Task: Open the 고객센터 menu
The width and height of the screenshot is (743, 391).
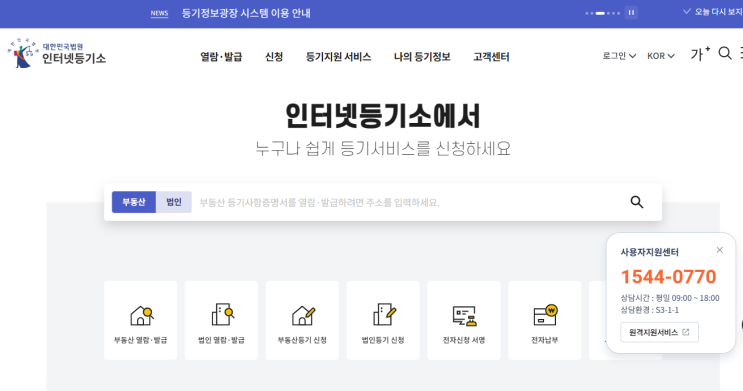Action: [491, 57]
